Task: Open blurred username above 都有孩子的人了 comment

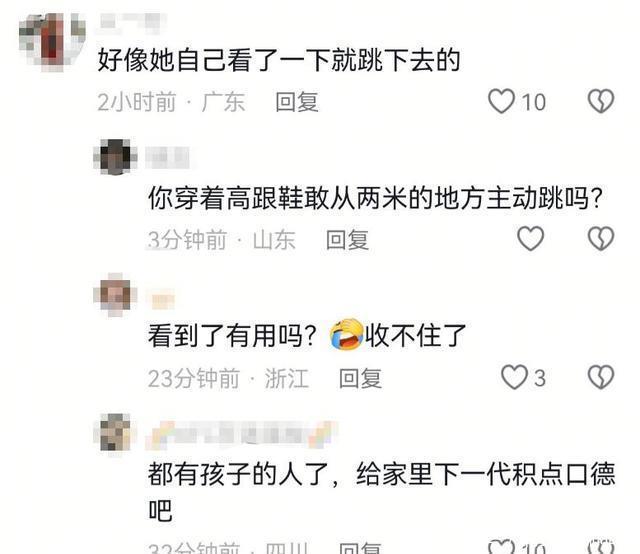Action: click(241, 435)
